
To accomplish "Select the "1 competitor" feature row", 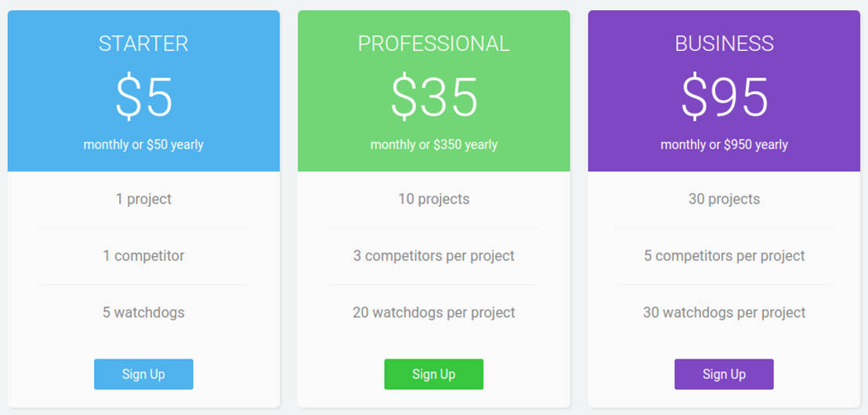I will point(143,256).
